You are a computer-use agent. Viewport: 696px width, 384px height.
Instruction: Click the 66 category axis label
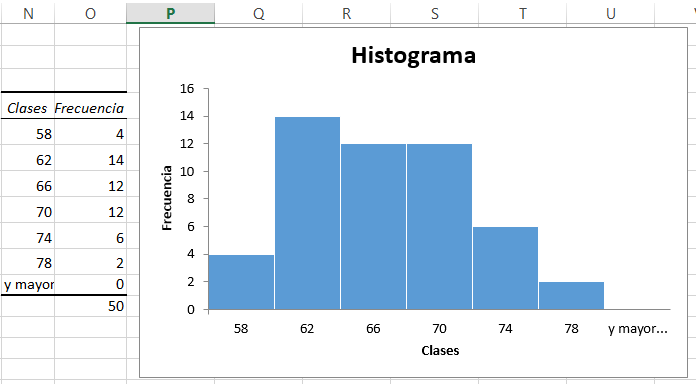[x=373, y=329]
